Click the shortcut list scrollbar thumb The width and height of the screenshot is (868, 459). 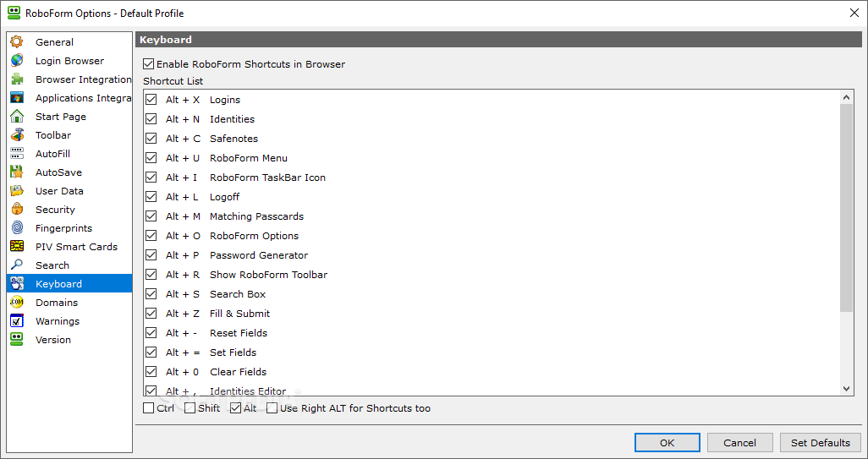[x=846, y=207]
